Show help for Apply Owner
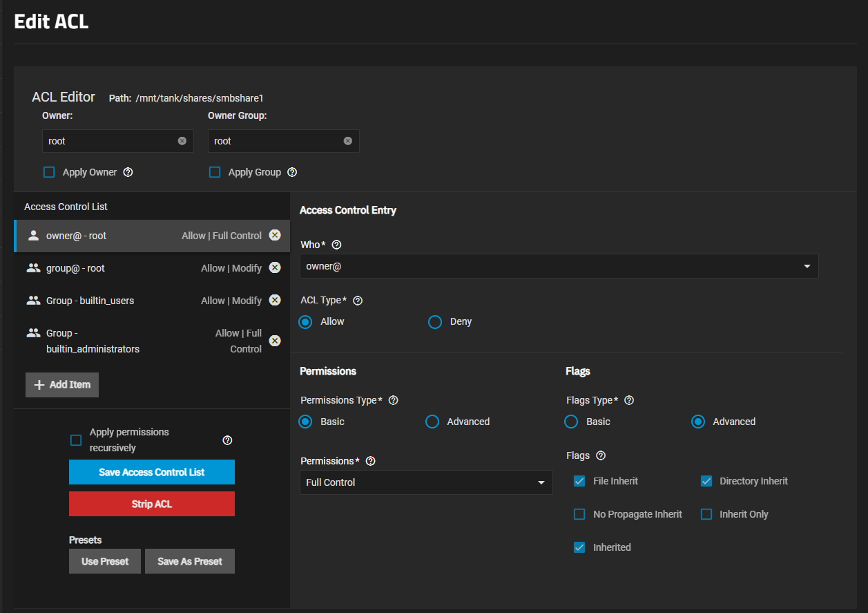This screenshot has width=868, height=613. (x=128, y=172)
